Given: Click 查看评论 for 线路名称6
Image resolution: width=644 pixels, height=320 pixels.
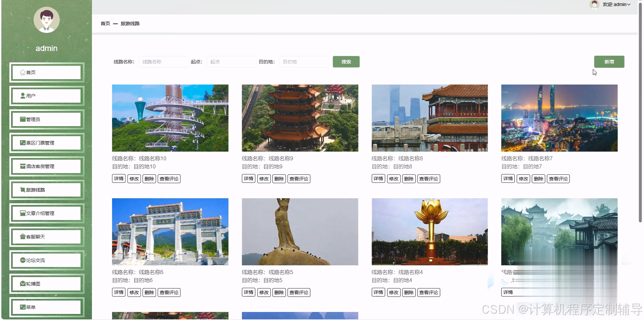Looking at the screenshot, I should click(x=169, y=292).
